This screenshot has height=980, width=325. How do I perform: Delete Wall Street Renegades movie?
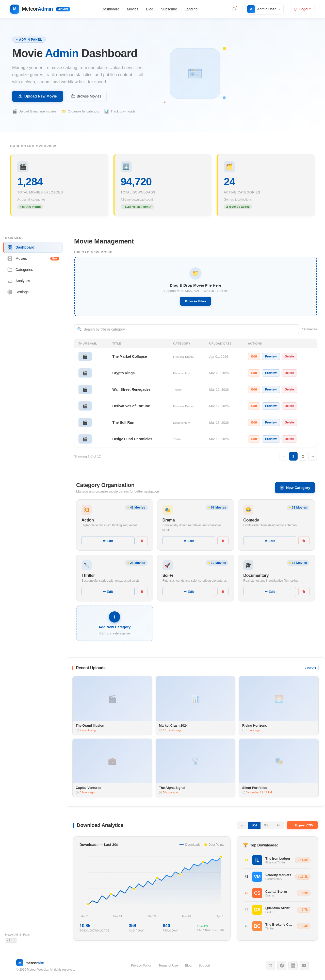[289, 389]
